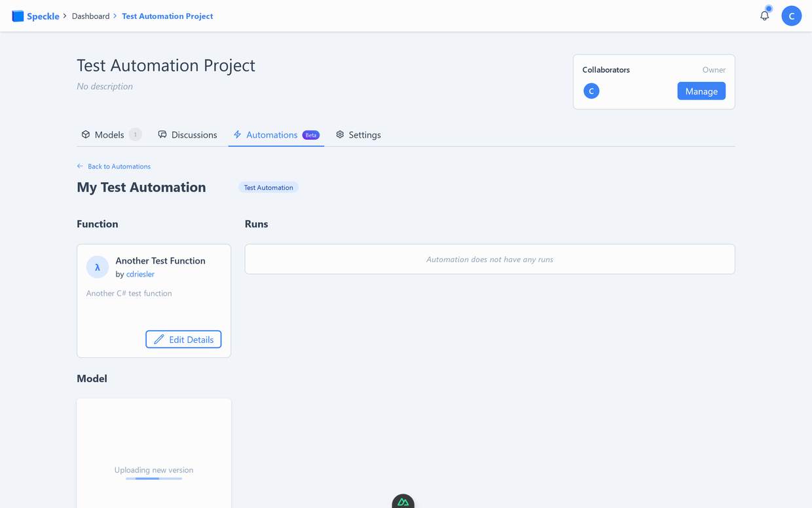Open cdriesler's profile link
812x508 pixels.
pyautogui.click(x=140, y=274)
